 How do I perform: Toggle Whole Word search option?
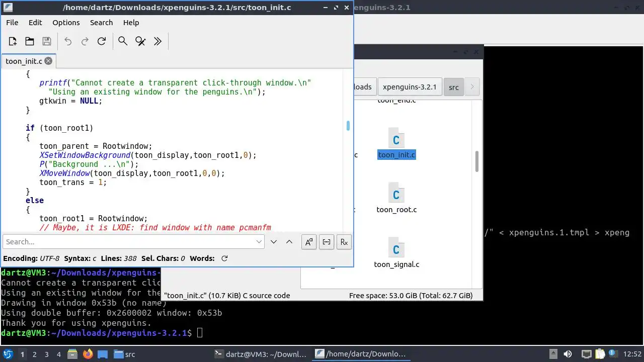tap(327, 242)
